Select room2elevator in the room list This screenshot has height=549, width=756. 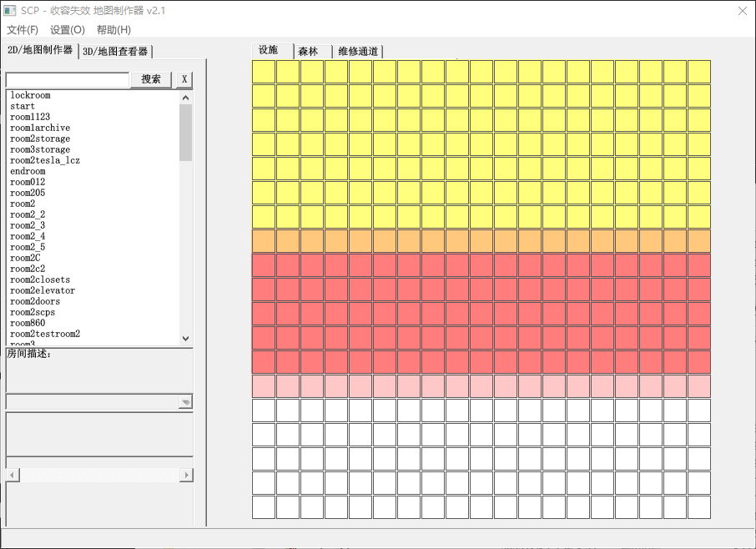(x=43, y=290)
